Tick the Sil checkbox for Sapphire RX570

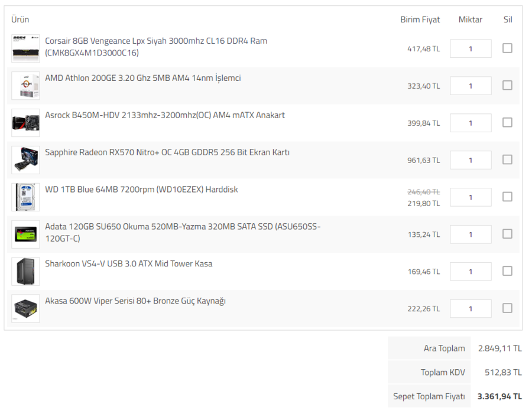click(507, 159)
